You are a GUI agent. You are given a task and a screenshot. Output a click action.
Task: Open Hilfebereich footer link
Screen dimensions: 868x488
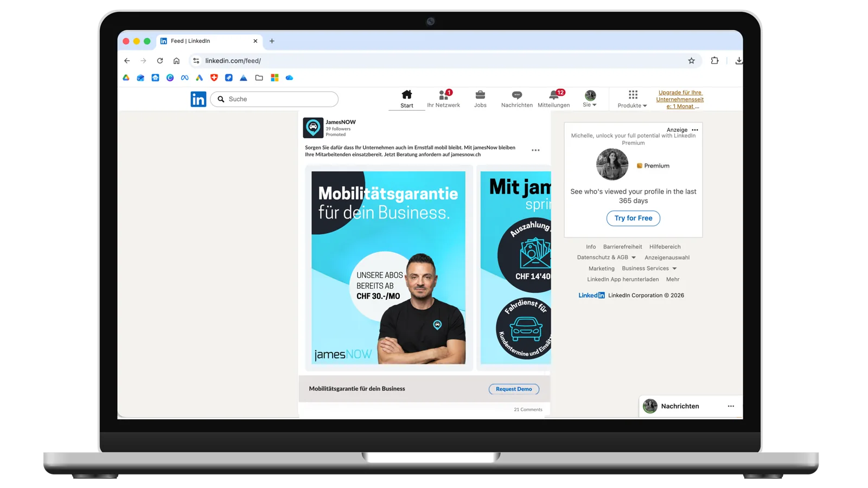tap(665, 247)
